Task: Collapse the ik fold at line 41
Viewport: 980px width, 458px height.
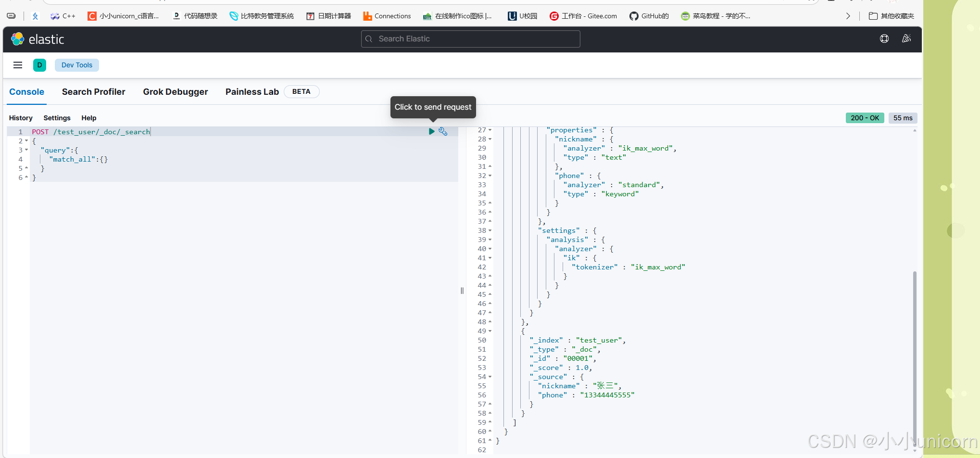Action: point(490,258)
